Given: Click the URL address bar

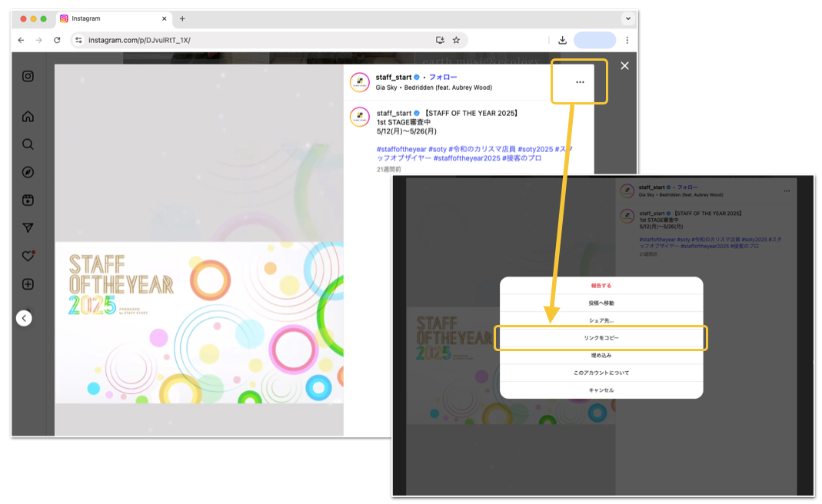Looking at the screenshot, I should 257,40.
